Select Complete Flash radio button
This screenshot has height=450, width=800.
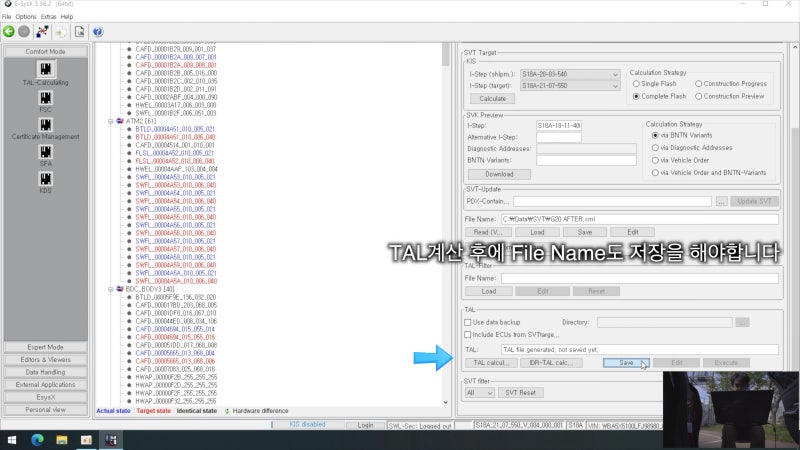click(x=636, y=96)
